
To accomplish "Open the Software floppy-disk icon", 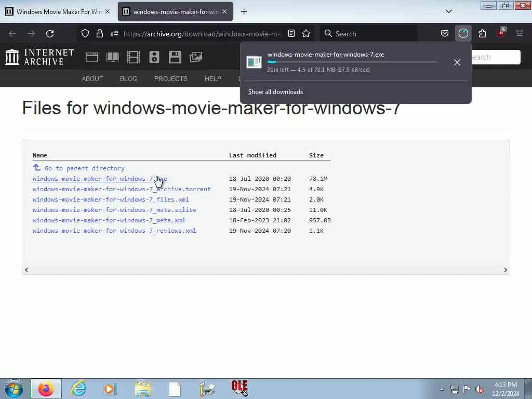I will (175, 57).
